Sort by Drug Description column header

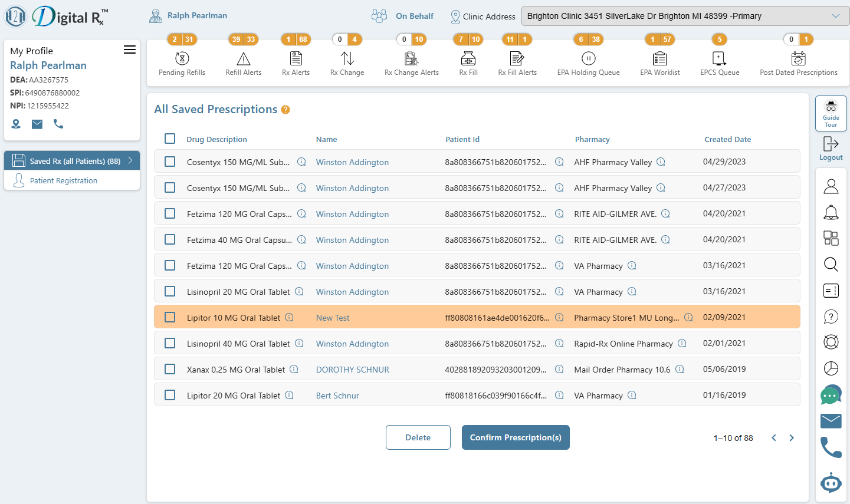(x=216, y=140)
